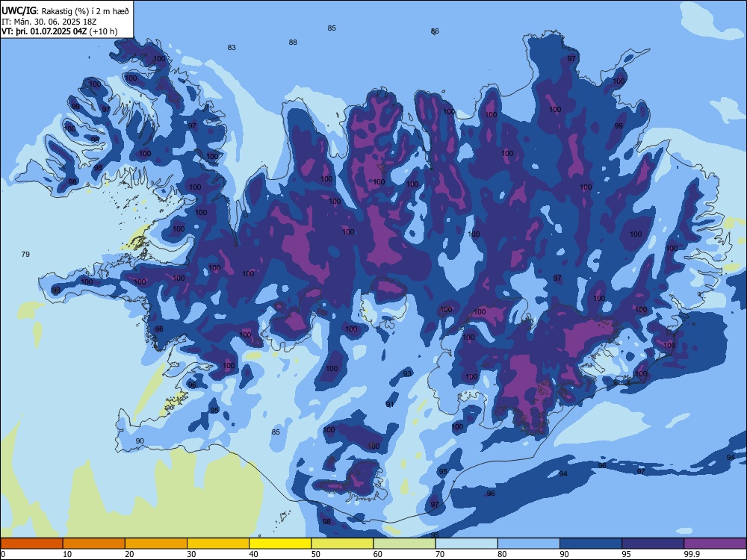Image resolution: width=747 pixels, height=560 pixels.
Task: Click the legend scale label '99.9'
Action: (691, 554)
